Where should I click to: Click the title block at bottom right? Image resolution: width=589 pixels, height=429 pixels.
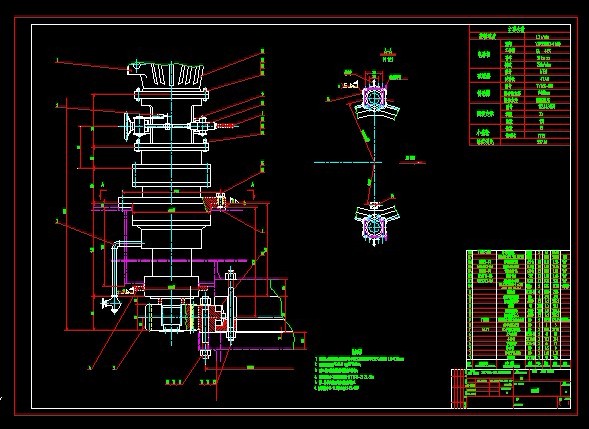pyautogui.click(x=511, y=388)
